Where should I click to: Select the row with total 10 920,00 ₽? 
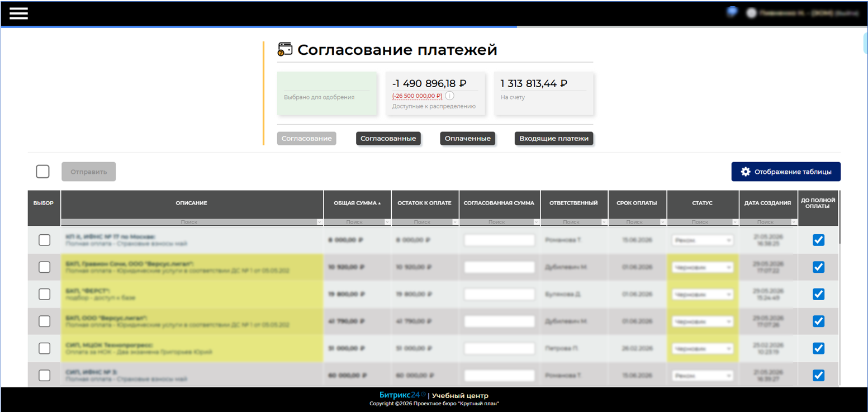point(44,267)
